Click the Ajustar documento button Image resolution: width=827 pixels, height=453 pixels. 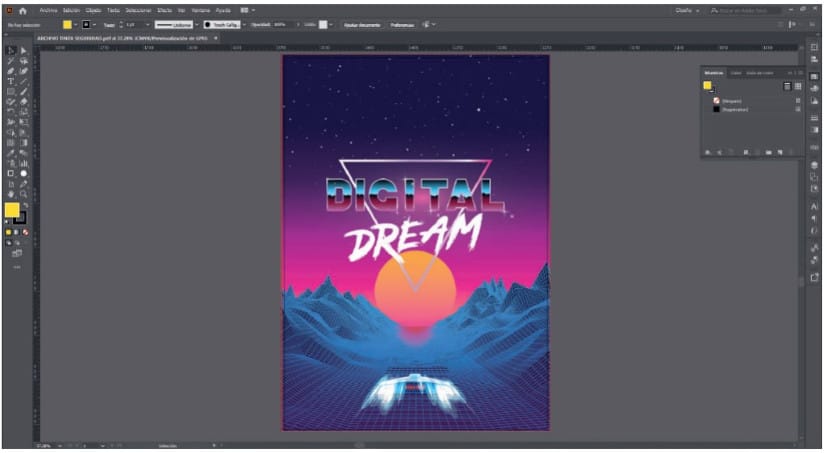click(x=359, y=23)
